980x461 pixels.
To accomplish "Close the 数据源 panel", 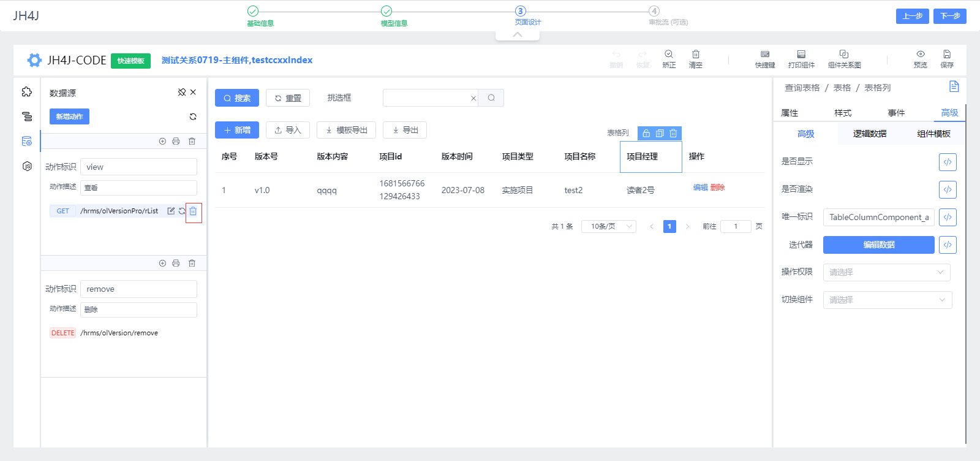I will point(193,92).
